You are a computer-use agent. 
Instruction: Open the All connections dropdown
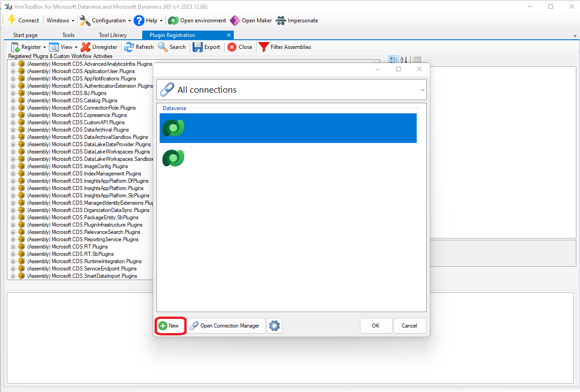[422, 90]
